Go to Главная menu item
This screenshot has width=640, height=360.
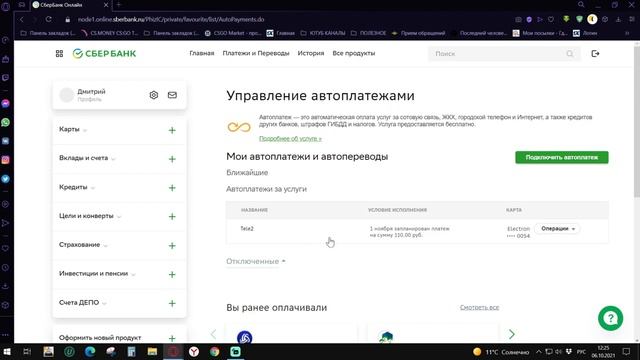tap(202, 53)
